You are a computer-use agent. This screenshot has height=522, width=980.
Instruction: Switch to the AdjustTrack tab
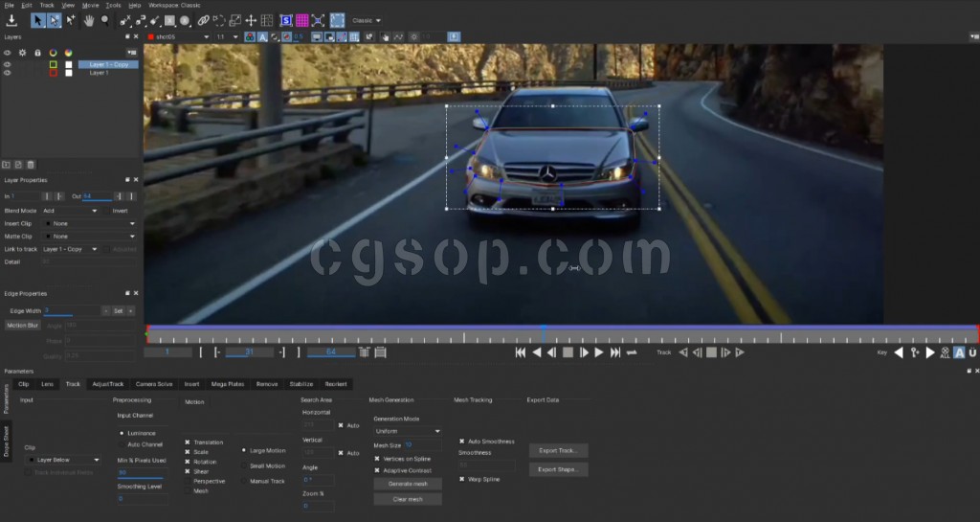tap(107, 384)
